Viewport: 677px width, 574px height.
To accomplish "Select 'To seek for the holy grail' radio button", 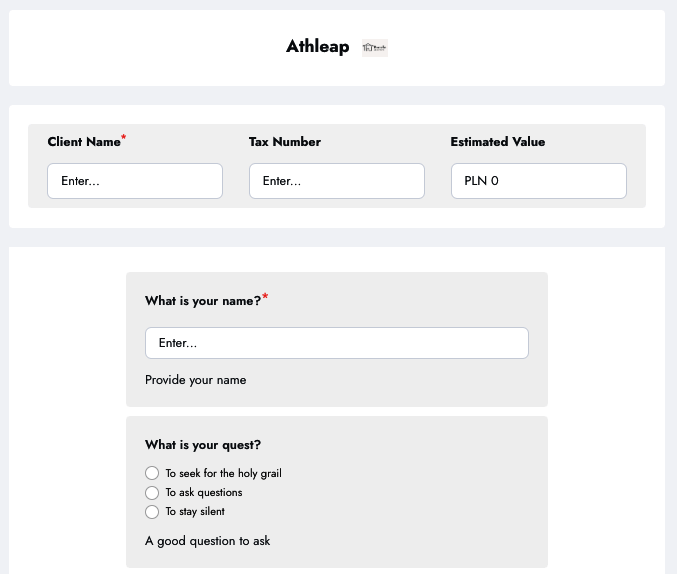I will click(152, 473).
